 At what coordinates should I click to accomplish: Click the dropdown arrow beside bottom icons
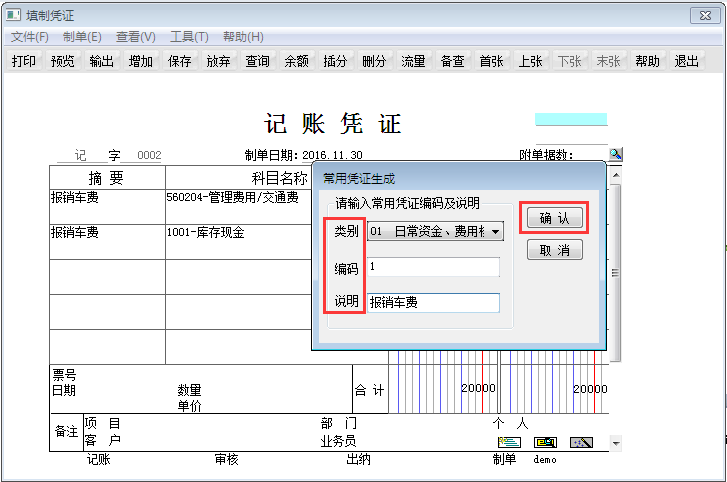(x=615, y=443)
